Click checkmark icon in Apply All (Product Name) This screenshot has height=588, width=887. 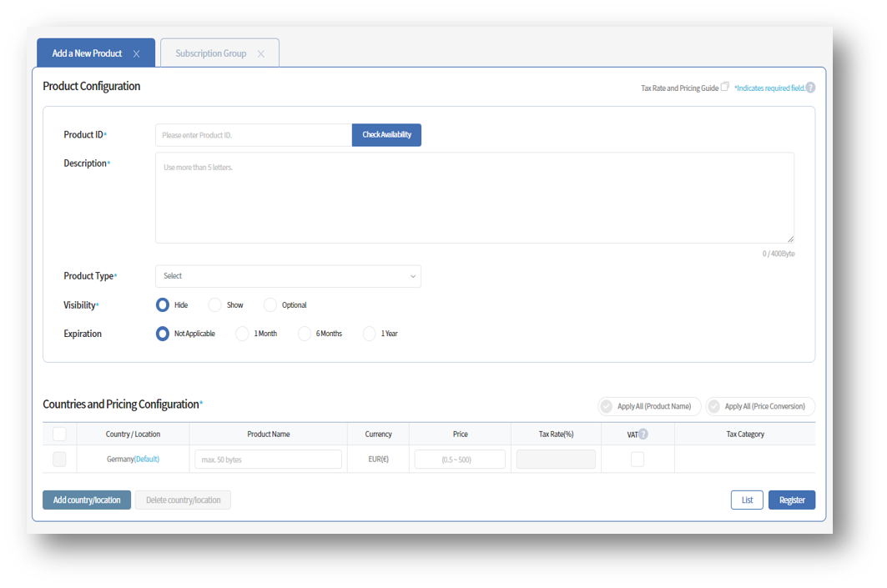click(x=607, y=406)
